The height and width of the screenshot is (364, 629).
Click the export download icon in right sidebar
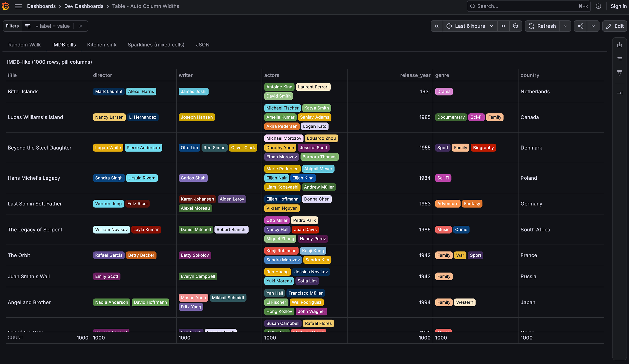pos(620,45)
